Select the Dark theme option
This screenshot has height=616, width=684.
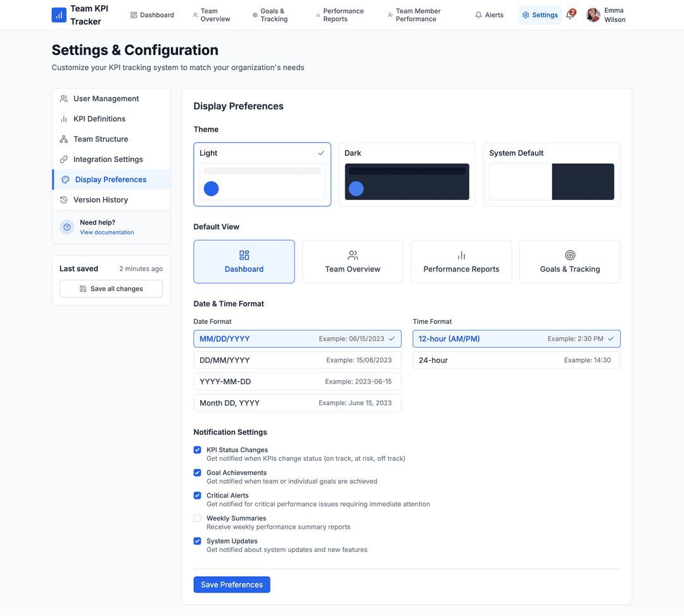coord(407,174)
